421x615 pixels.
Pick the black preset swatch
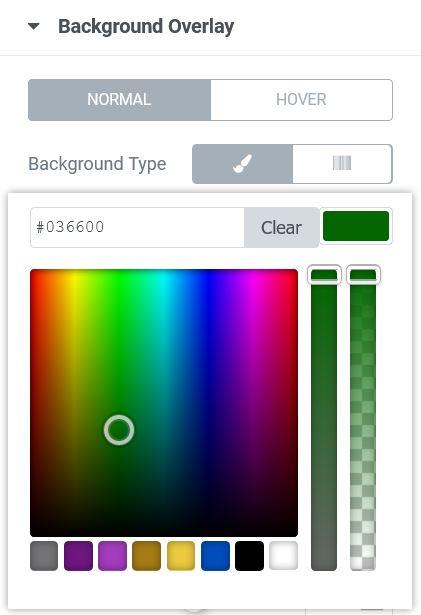(250, 556)
